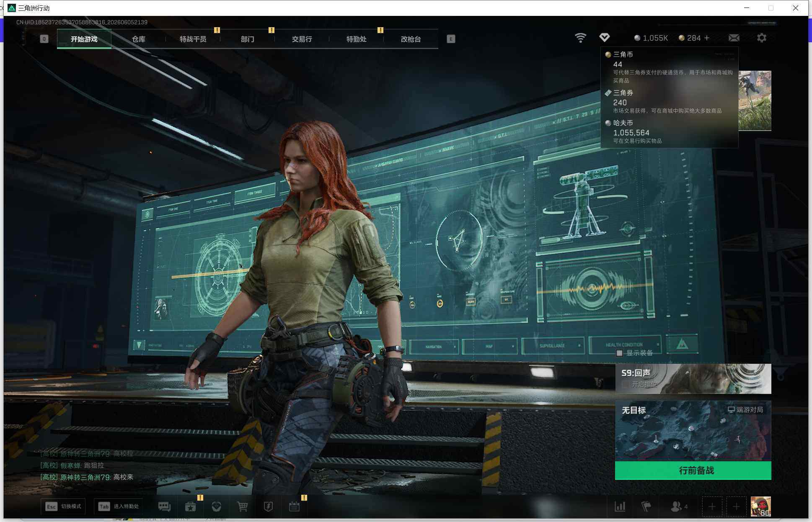Viewport: 812px width, 522px height.
Task: Open the chat bubbles icon
Action: click(164, 507)
